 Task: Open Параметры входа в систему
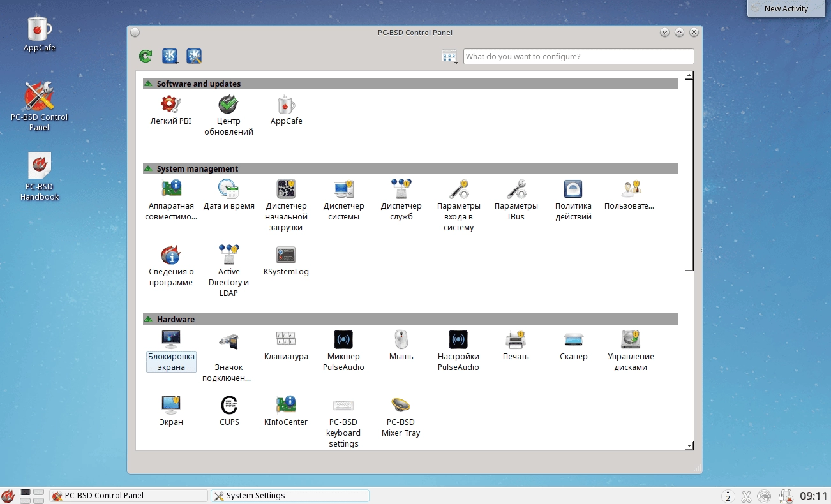(x=458, y=205)
